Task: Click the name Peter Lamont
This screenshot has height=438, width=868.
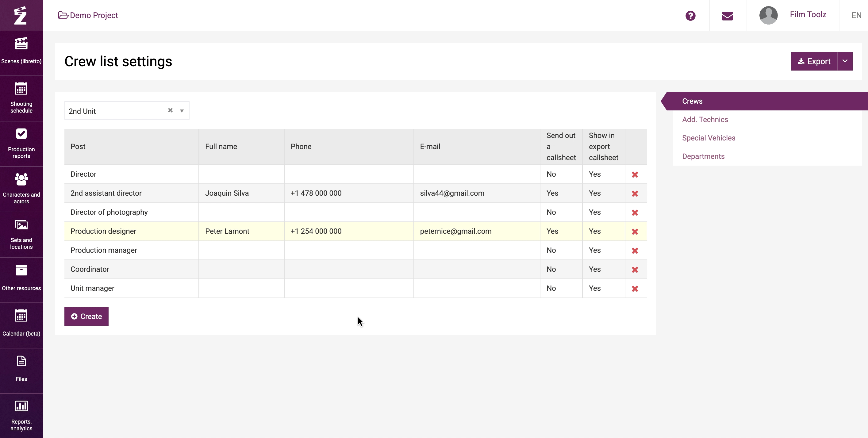Action: (227, 231)
